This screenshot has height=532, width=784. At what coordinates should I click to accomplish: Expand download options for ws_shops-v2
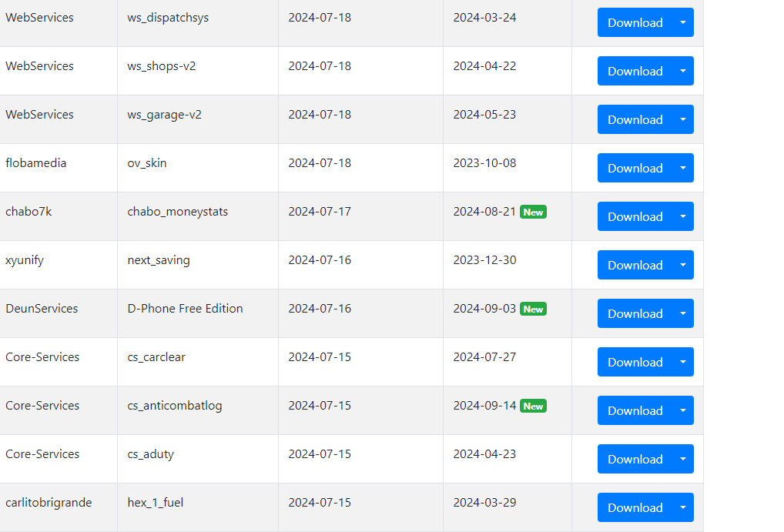tap(683, 71)
